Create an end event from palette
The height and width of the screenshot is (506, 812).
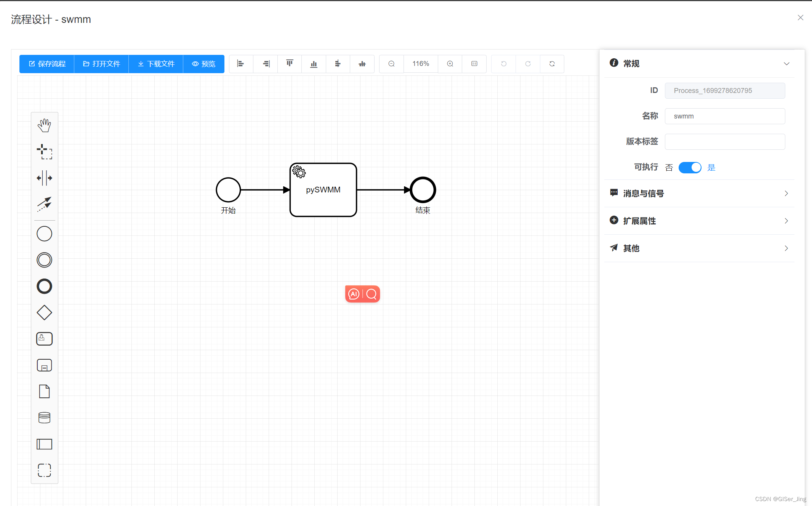[44, 286]
